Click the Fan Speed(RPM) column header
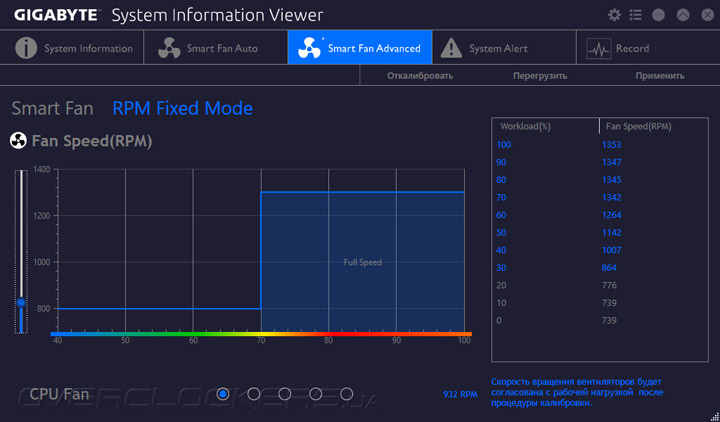This screenshot has width=720, height=422. (x=639, y=126)
